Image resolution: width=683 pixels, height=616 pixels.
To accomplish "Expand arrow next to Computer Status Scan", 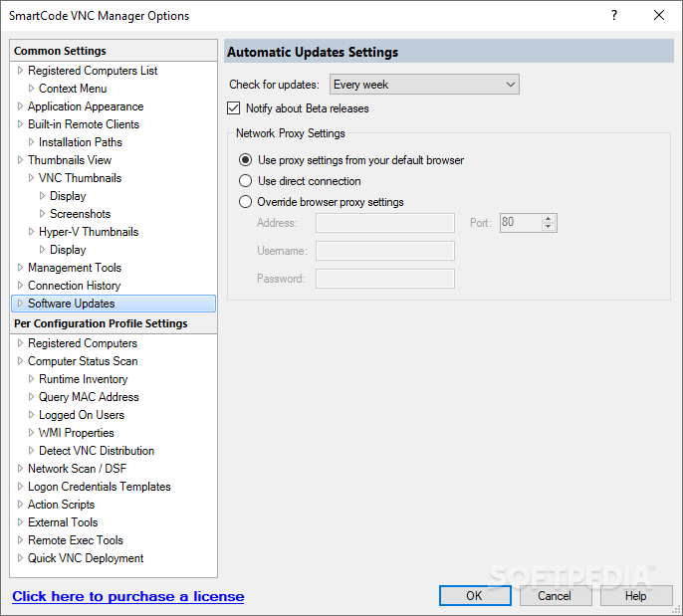I will [20, 361].
